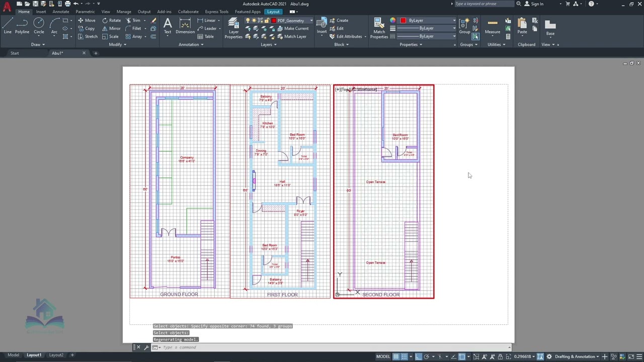Toggle snap mode in status bar
Viewport: 644px width, 362px height.
coord(404,356)
